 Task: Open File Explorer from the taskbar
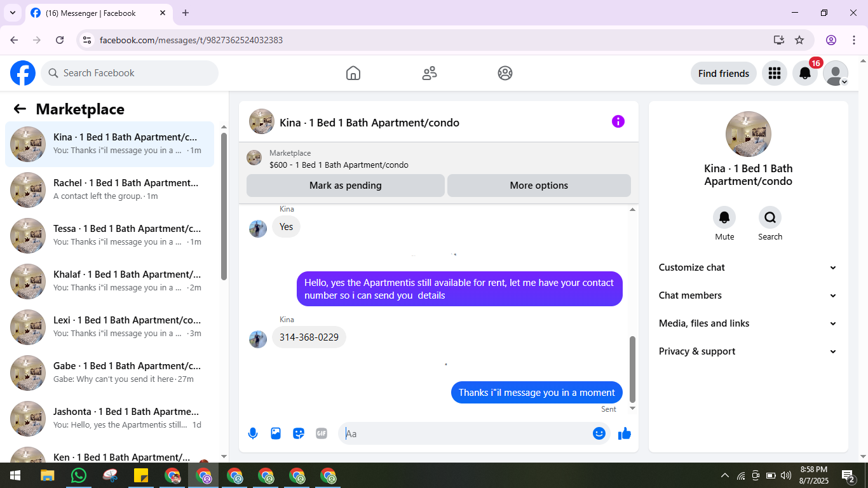48,475
